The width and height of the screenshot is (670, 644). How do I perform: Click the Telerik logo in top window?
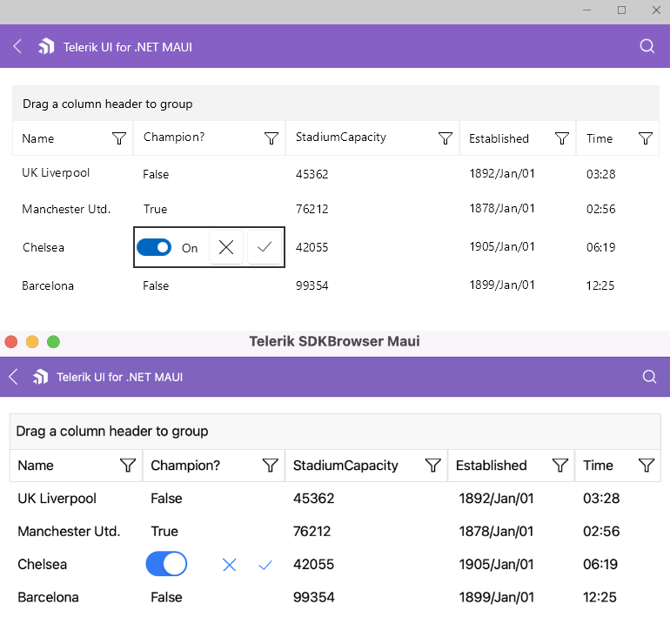(x=46, y=46)
